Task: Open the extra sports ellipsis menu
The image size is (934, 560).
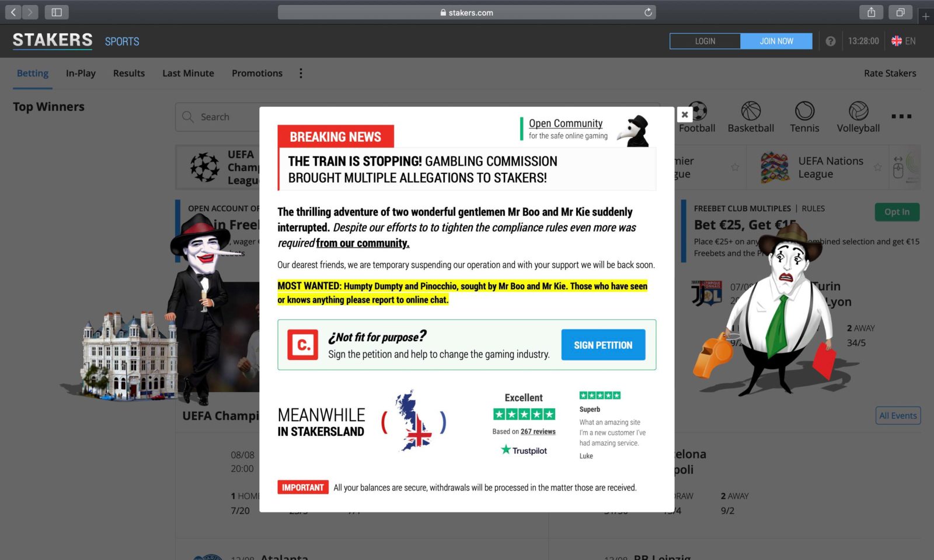Action: (902, 116)
